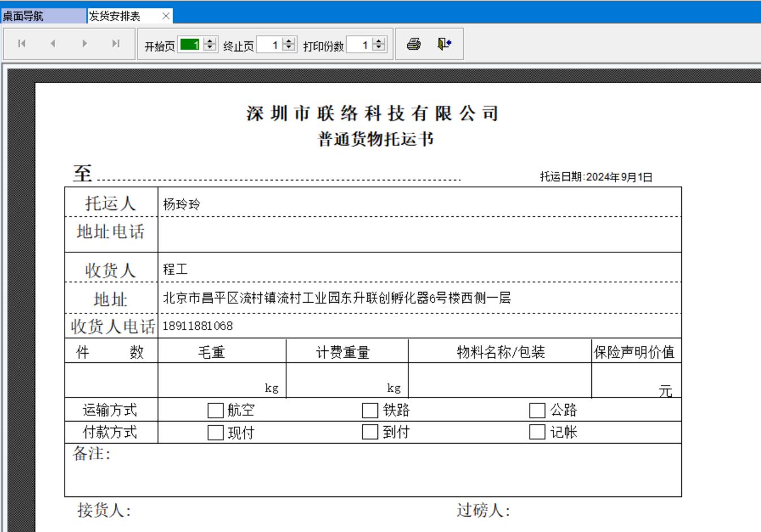Click the 终止页 spinner arrows
The image size is (761, 532).
289,45
